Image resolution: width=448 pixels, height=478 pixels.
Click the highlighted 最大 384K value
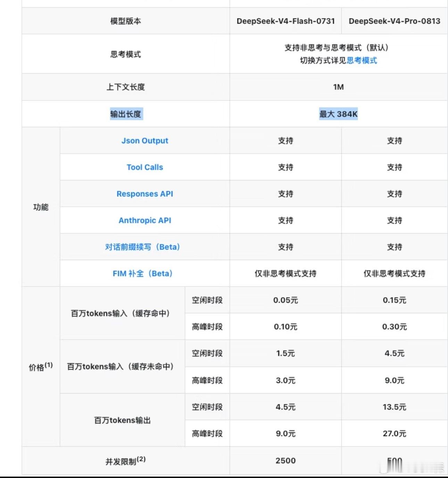pos(339,114)
